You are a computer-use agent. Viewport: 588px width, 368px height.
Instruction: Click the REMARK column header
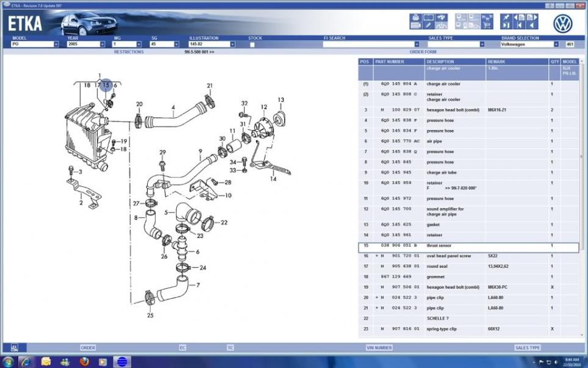517,62
